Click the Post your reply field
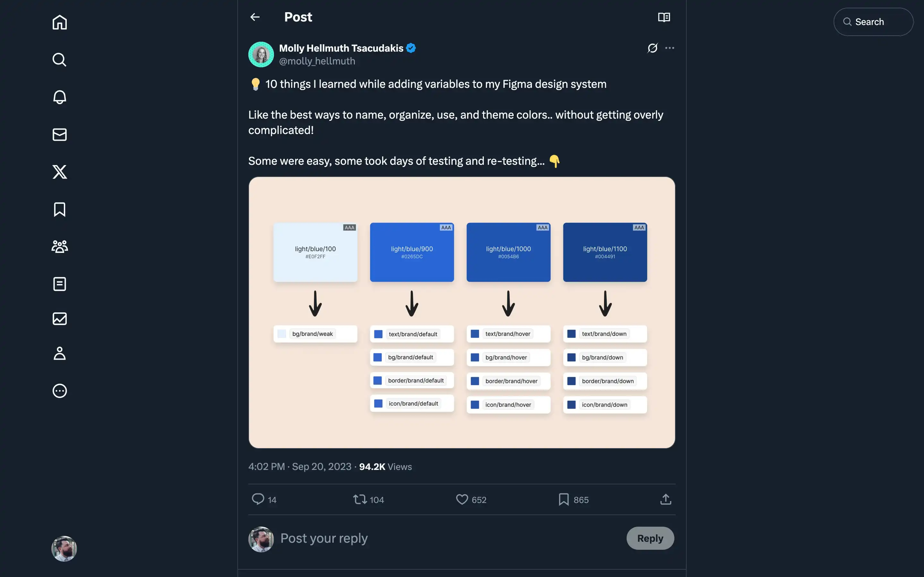 coord(450,538)
